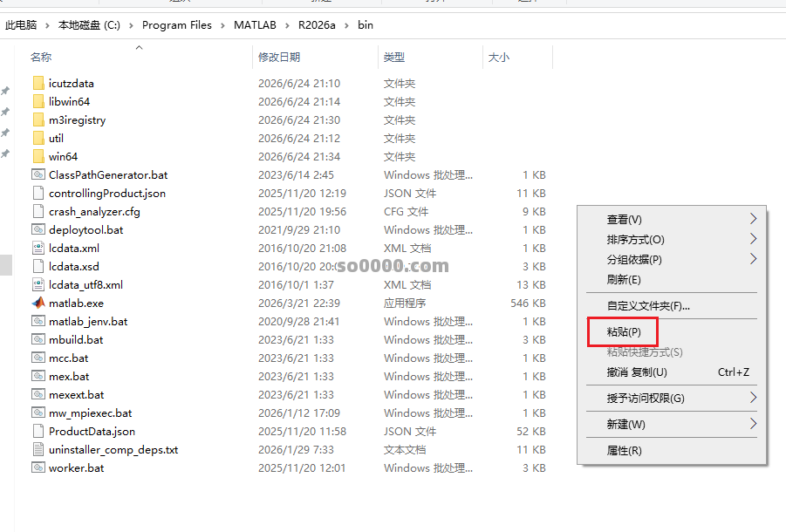Click the matlab.exe application icon
The width and height of the screenshot is (786, 532).
38,304
